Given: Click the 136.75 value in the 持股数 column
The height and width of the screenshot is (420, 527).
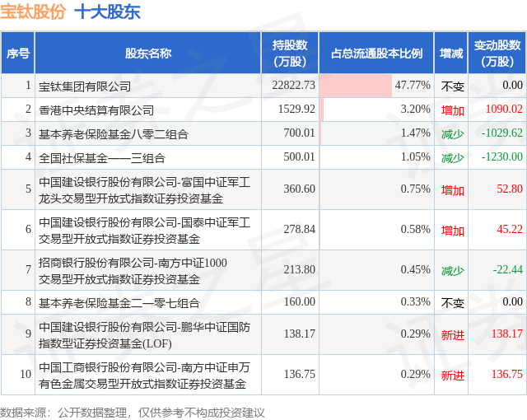Looking at the screenshot, I should (299, 374).
